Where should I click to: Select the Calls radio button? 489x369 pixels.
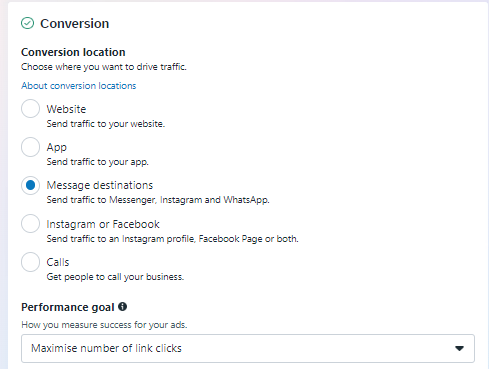pyautogui.click(x=30, y=262)
